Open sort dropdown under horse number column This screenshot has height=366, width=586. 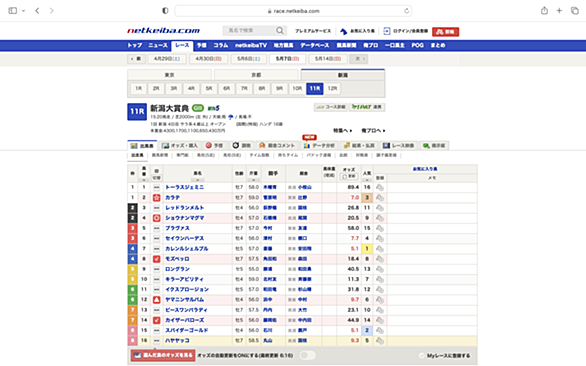[x=144, y=180]
